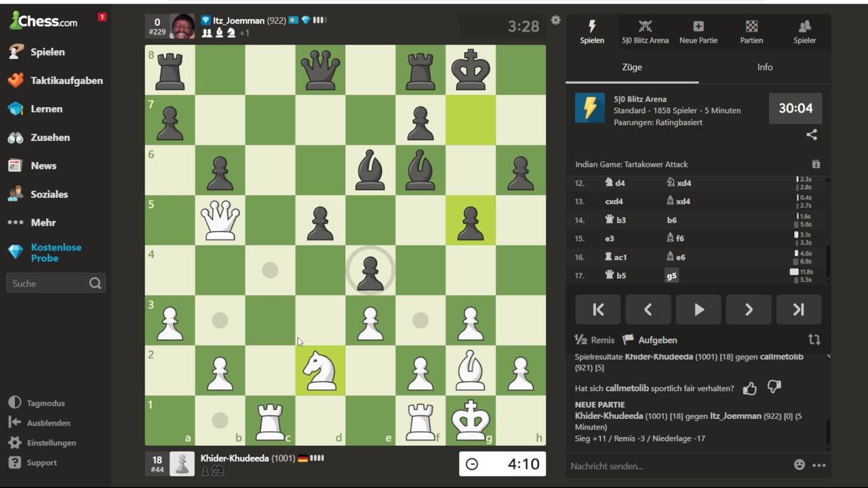Viewport: 868px width, 488px height.
Task: Jump to the last move
Action: (799, 310)
